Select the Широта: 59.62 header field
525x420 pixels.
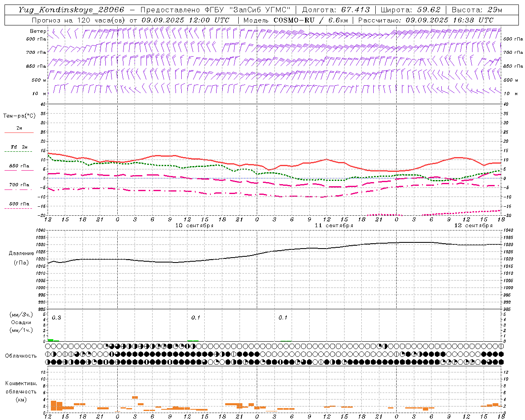coord(411,10)
